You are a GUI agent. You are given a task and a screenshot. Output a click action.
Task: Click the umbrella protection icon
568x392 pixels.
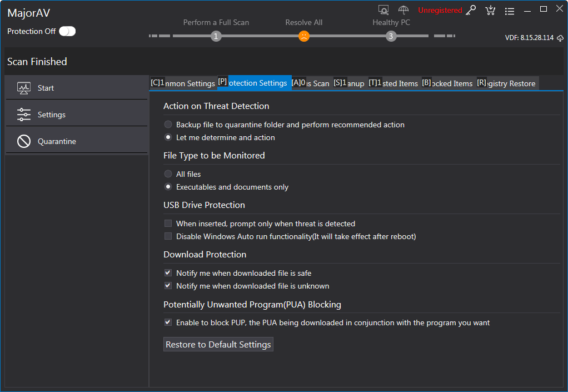[403, 10]
